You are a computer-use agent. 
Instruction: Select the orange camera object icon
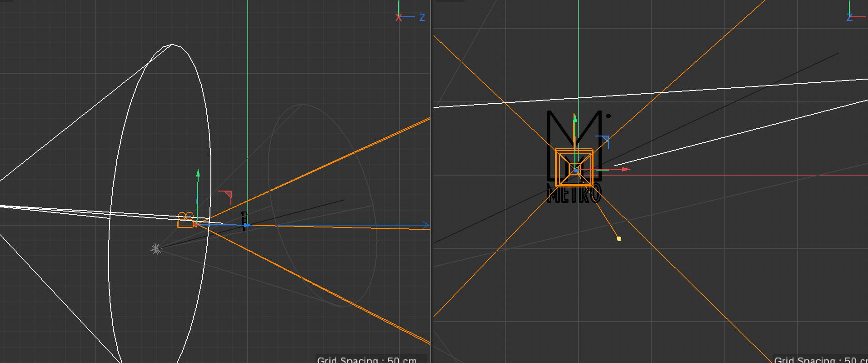[186, 220]
